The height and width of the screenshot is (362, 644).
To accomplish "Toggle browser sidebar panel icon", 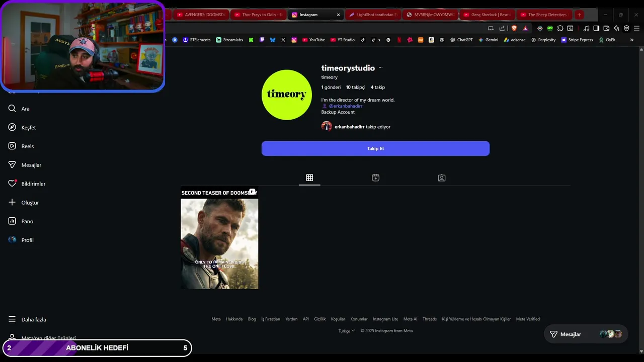I will click(596, 28).
